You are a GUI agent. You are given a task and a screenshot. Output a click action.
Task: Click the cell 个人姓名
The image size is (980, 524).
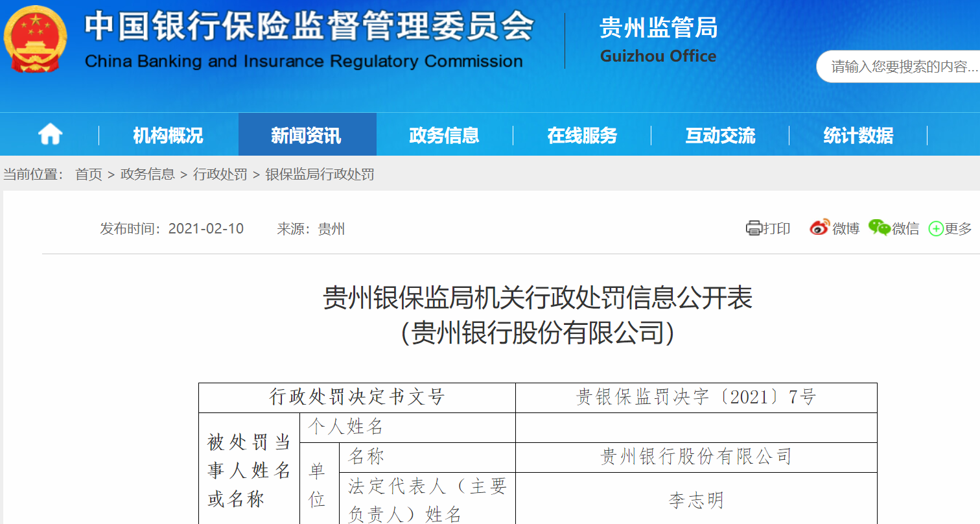point(408,427)
